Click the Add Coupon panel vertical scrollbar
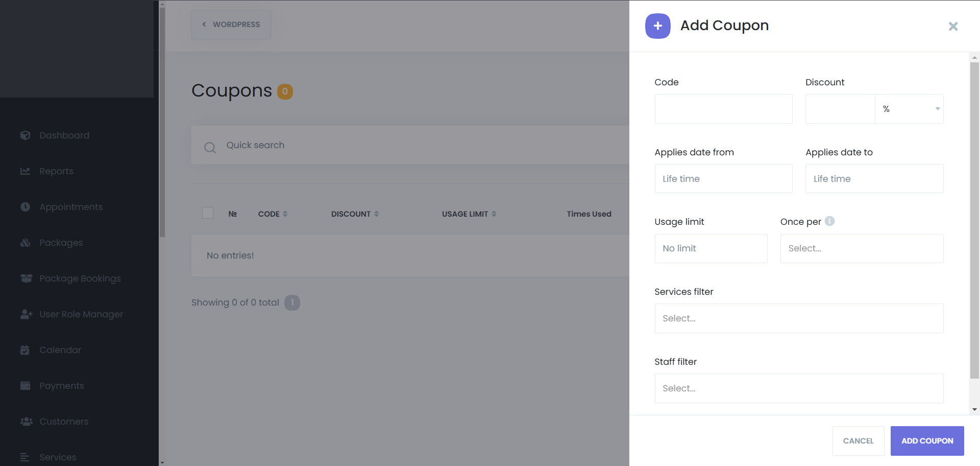This screenshot has height=466, width=980. [974, 220]
